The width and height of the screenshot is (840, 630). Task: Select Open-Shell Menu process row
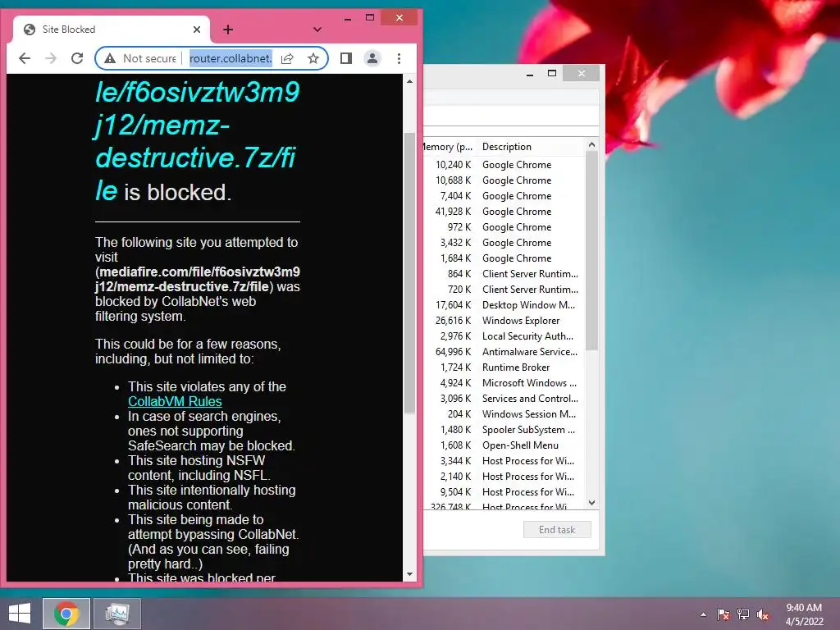(x=504, y=445)
